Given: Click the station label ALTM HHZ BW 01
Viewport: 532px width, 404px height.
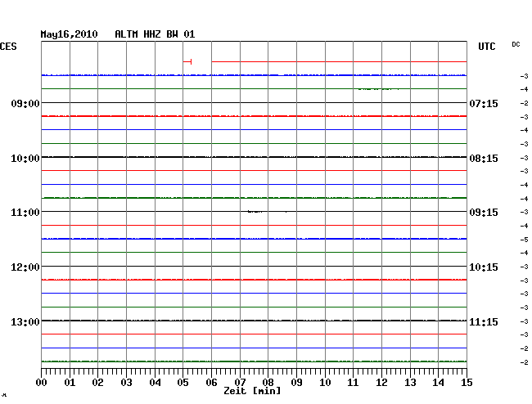Looking at the screenshot, I should [155, 34].
